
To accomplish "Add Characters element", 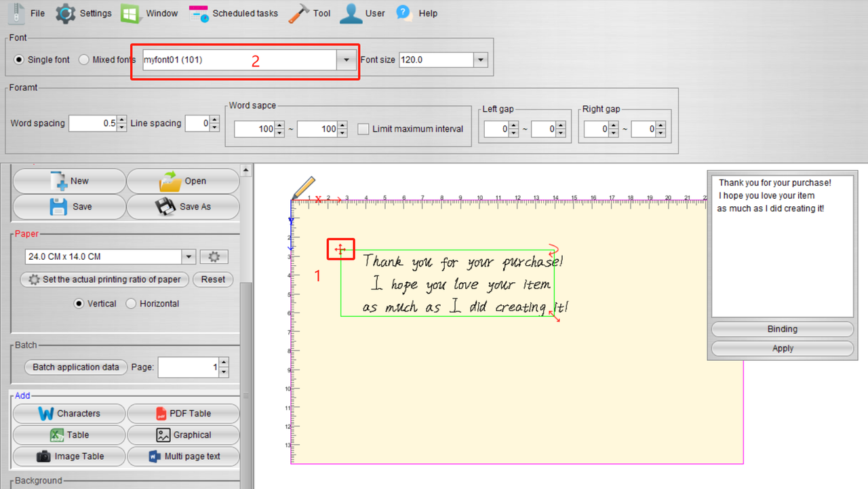I will pyautogui.click(x=69, y=414).
